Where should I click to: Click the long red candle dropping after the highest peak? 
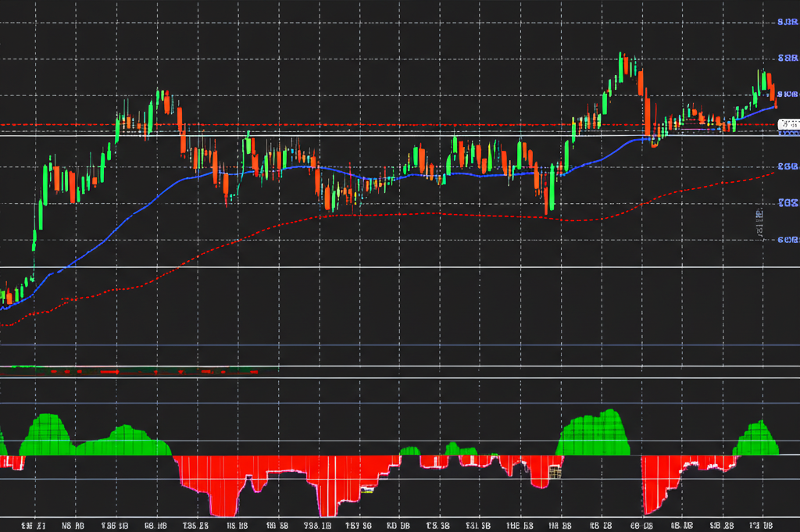click(x=647, y=113)
